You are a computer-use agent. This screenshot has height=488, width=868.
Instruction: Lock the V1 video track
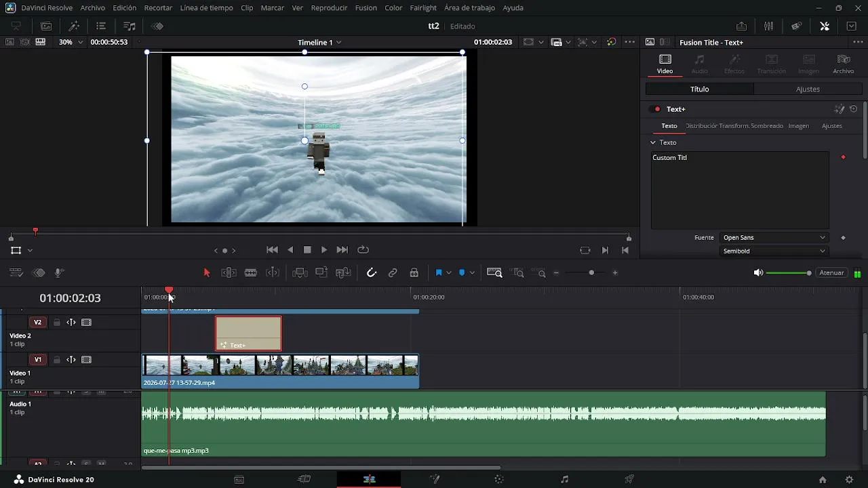click(x=57, y=360)
